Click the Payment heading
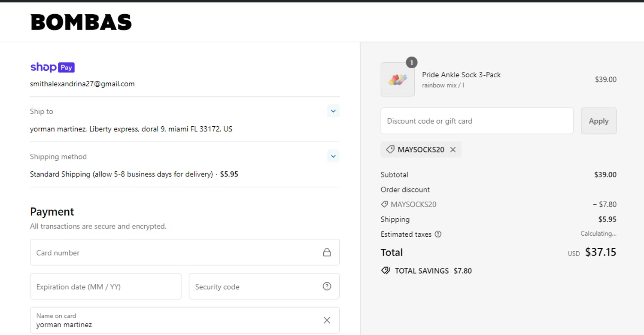This screenshot has width=644, height=335. (x=52, y=212)
